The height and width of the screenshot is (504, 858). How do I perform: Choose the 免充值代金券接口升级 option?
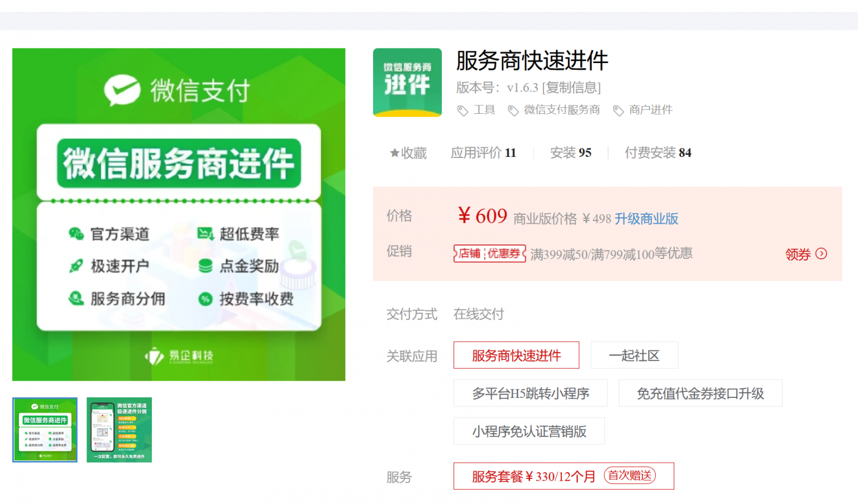(700, 393)
